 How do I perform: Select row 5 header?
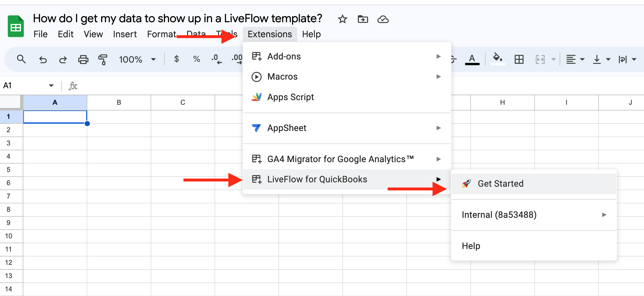pyautogui.click(x=11, y=170)
